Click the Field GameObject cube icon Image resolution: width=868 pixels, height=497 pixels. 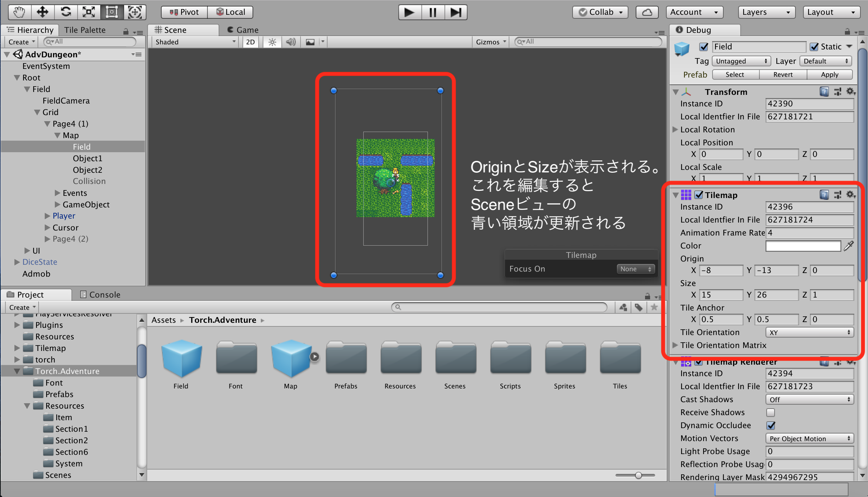click(x=682, y=48)
